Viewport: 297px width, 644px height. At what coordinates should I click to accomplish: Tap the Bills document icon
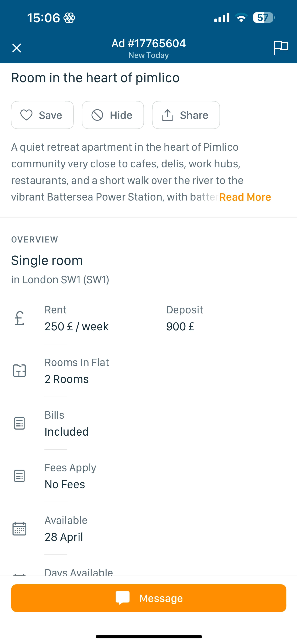(x=19, y=423)
